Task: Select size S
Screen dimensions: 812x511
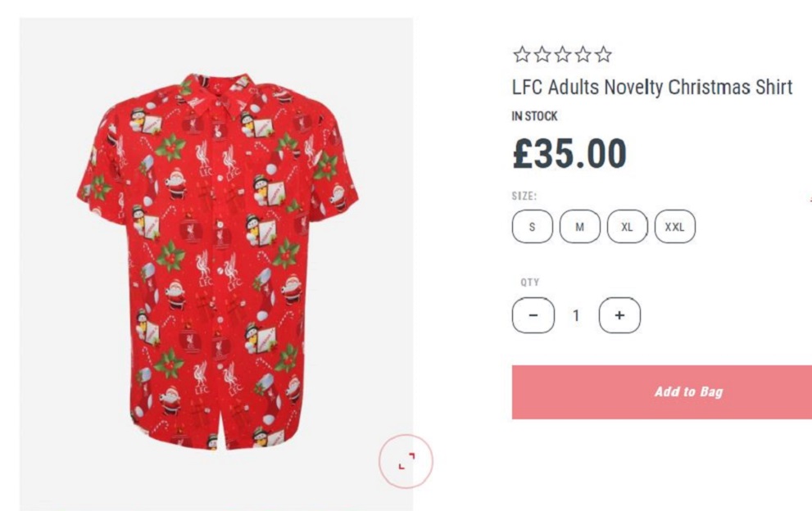Action: coord(533,227)
